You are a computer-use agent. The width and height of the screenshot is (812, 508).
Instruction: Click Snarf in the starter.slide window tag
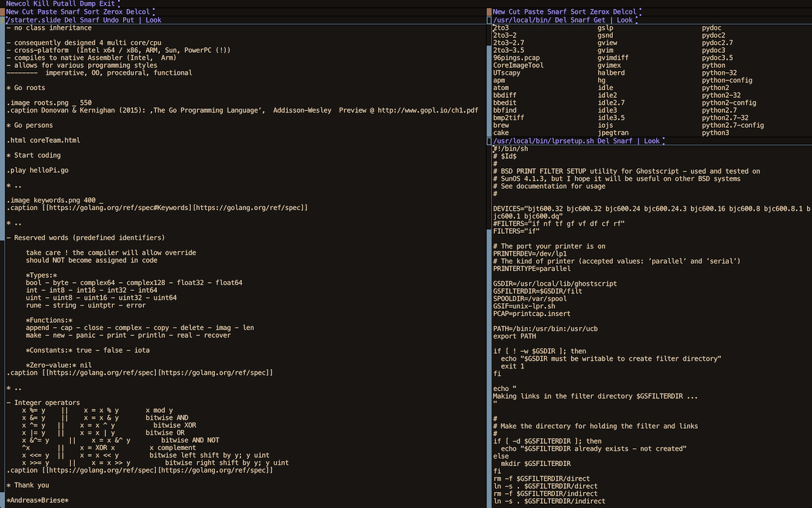coord(89,20)
